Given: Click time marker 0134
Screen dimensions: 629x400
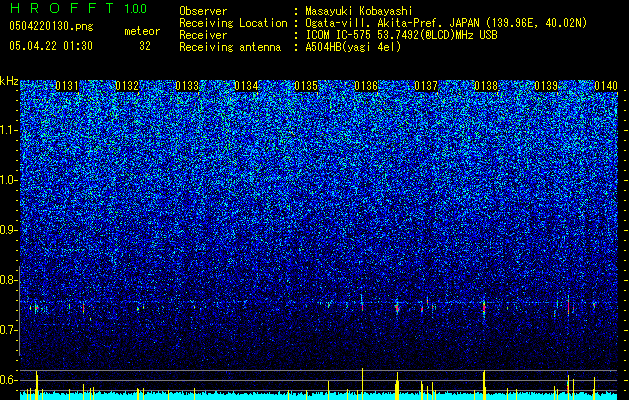Looking at the screenshot, I should coord(246,86).
